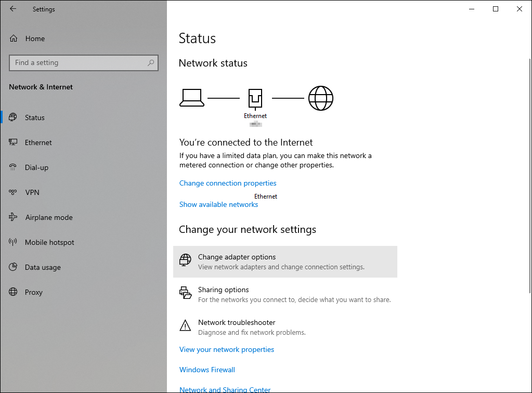532x393 pixels.
Task: Open the Data usage page
Action: (43, 267)
